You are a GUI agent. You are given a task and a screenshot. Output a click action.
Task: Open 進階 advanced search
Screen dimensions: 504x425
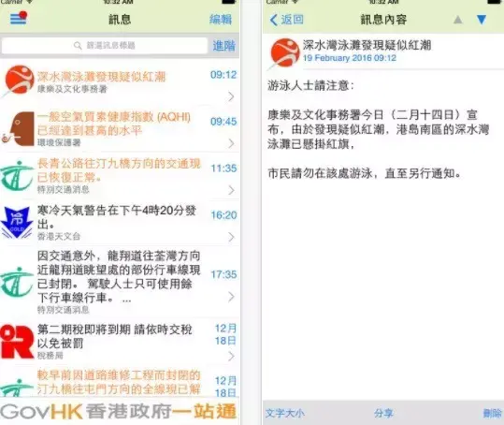(x=223, y=46)
